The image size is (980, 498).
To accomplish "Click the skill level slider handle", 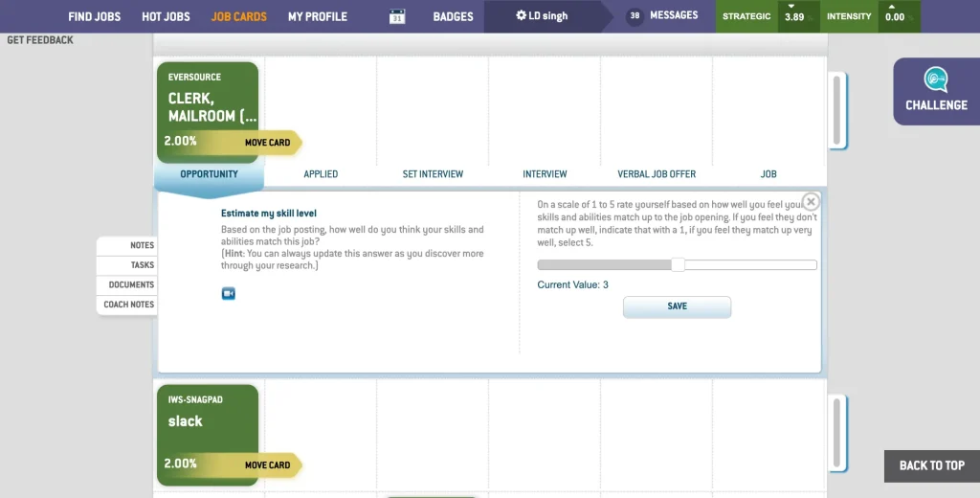I will click(678, 265).
